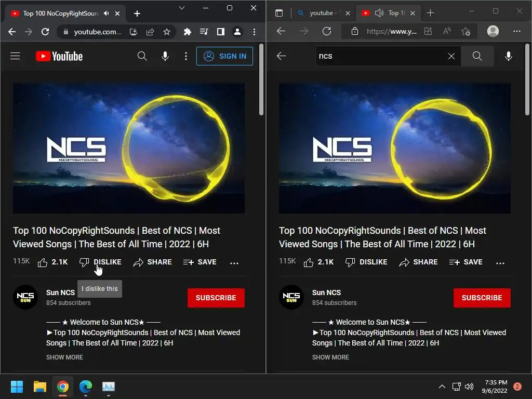The image size is (532, 399).
Task: Open Sun NCS channel avatar in Chrome
Action: [x=25, y=297]
